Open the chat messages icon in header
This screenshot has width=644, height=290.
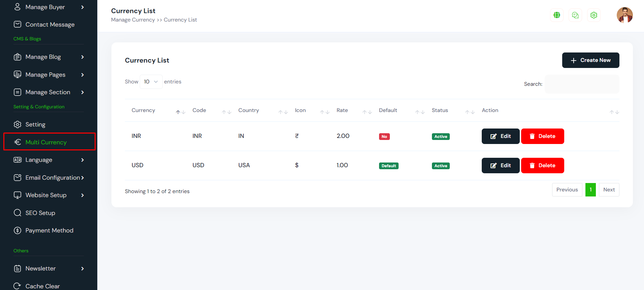pos(575,15)
